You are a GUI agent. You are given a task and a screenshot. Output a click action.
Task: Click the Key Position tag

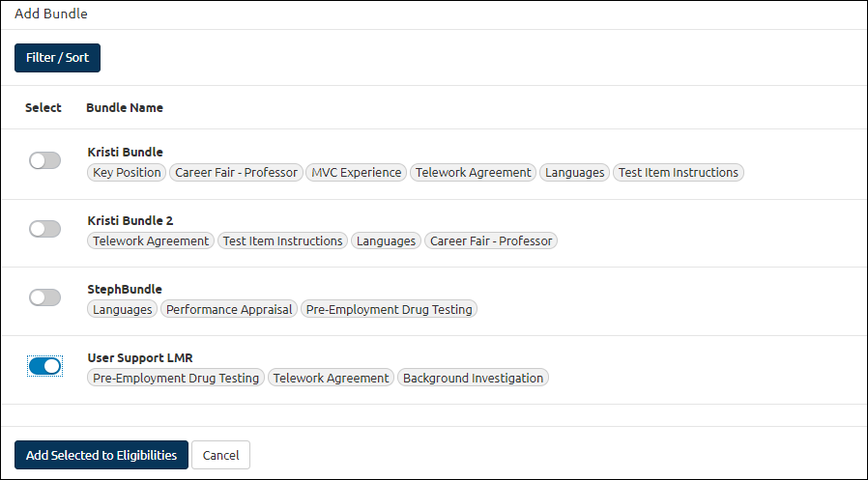coord(127,173)
